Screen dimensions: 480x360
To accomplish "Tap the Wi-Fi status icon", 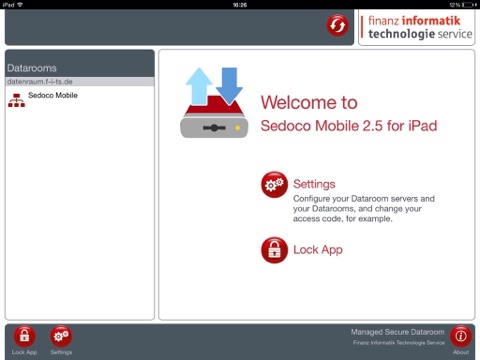I will tap(20, 5).
